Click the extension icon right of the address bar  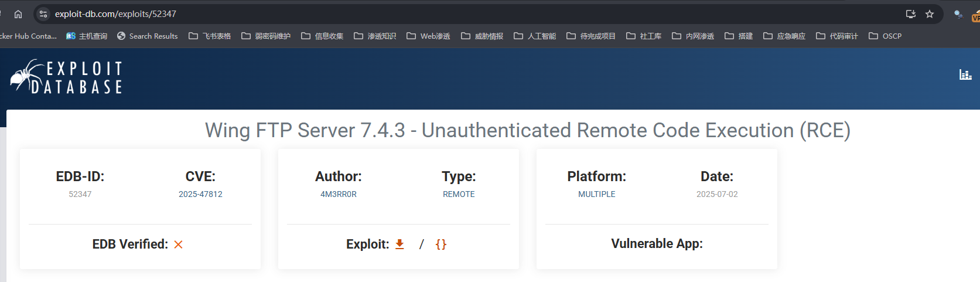pos(958,14)
